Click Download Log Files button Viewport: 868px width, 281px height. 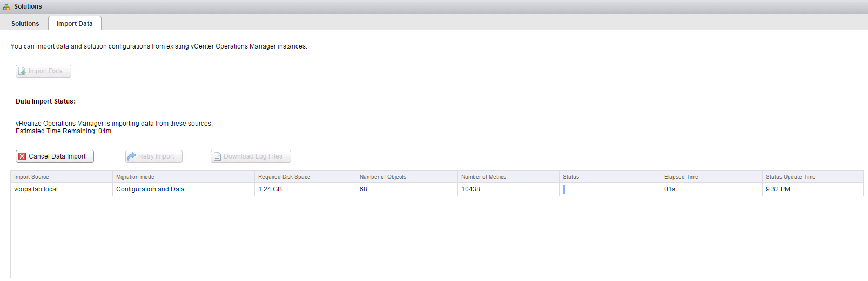pyautogui.click(x=251, y=156)
